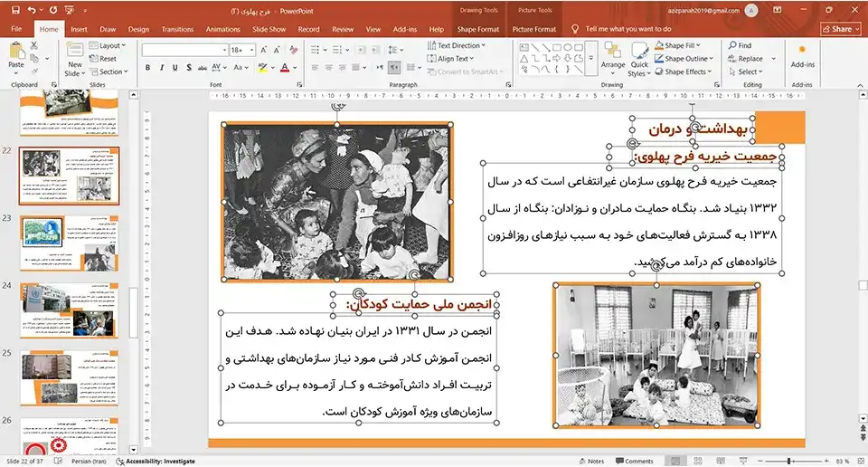Screen dimensions: 868x467
Task: Select slide 25 thumbnail
Action: (x=70, y=376)
